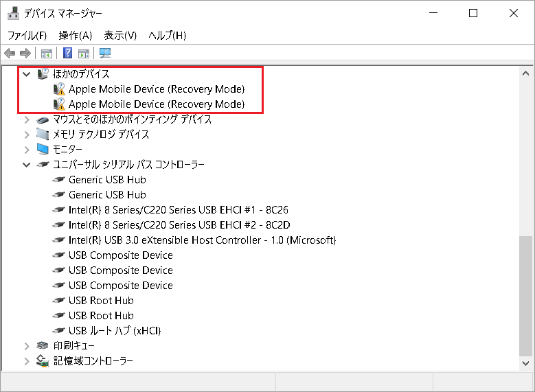Click the scan for hardware changes icon
The width and height of the screenshot is (535, 392).
click(105, 53)
